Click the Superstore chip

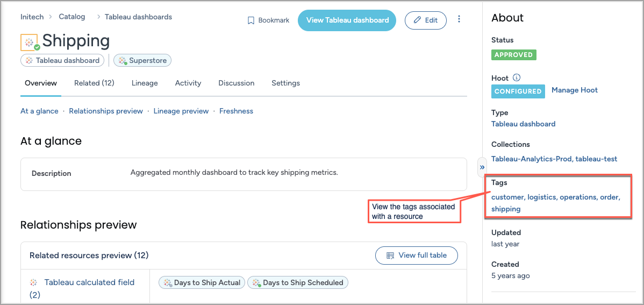point(142,61)
